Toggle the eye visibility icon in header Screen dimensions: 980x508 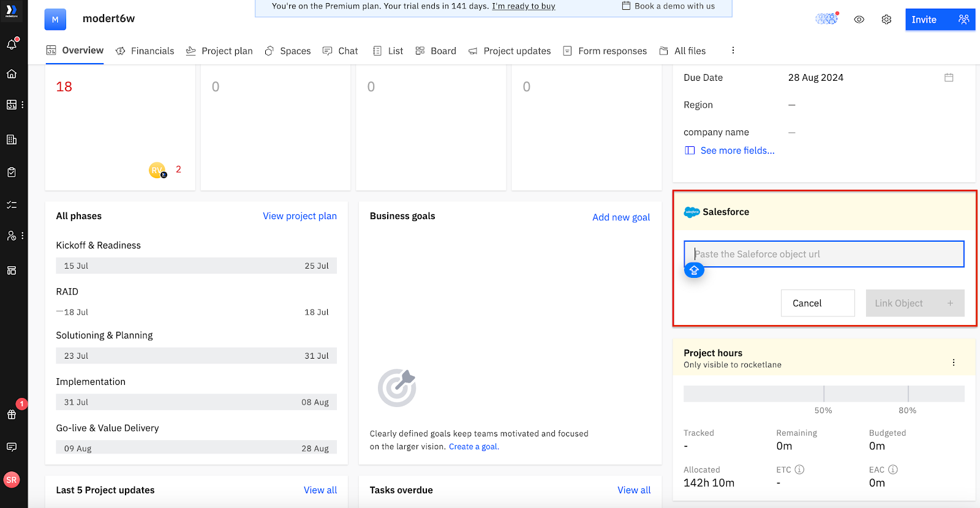859,20
